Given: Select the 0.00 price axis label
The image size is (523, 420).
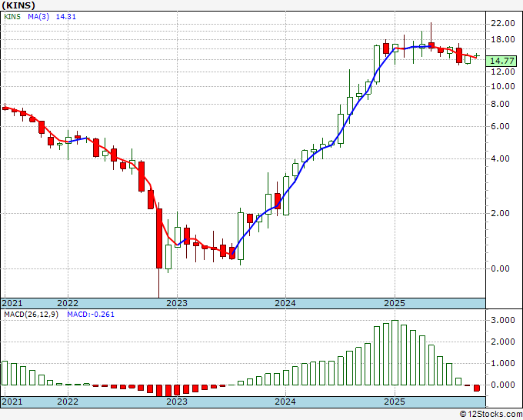Looking at the screenshot, I should point(500,268).
